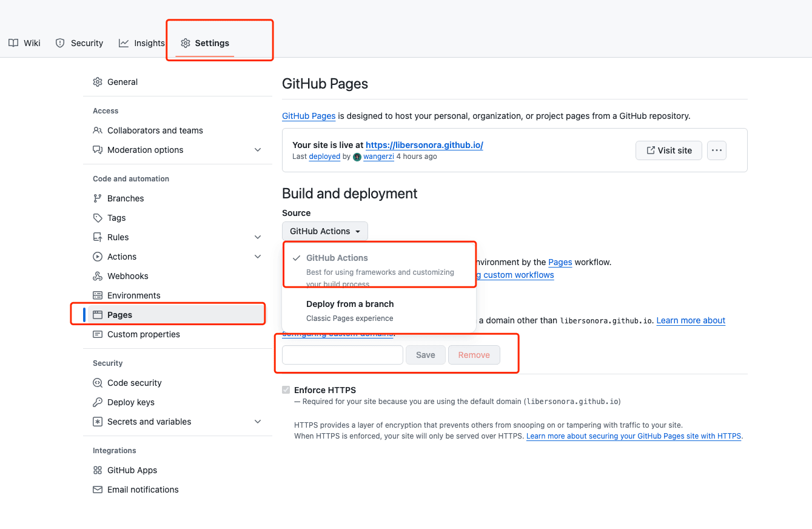Toggle the Enforce HTTPS checkbox

pyautogui.click(x=286, y=390)
